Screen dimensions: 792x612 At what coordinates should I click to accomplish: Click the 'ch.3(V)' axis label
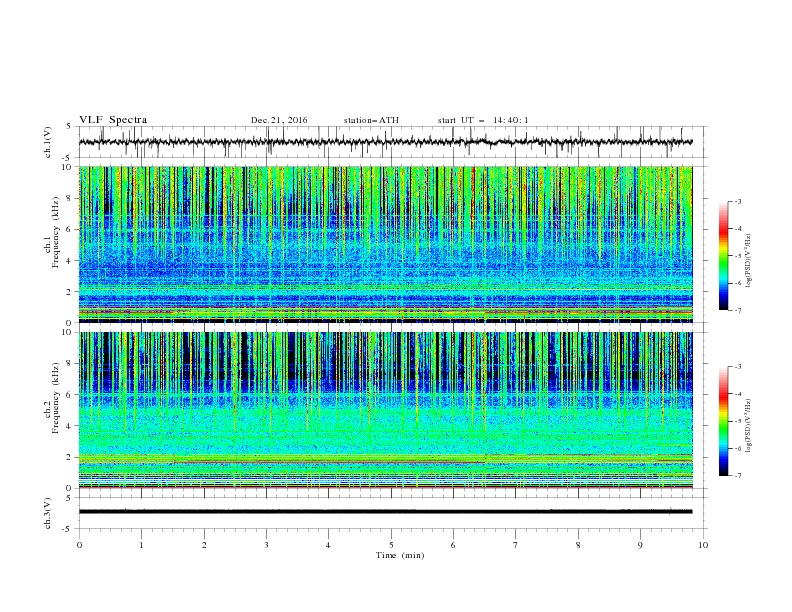tap(48, 513)
